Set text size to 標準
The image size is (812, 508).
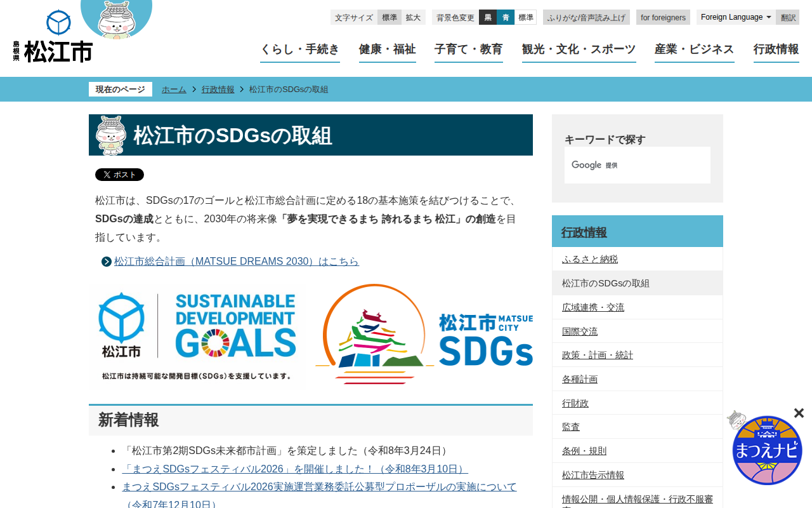390,17
